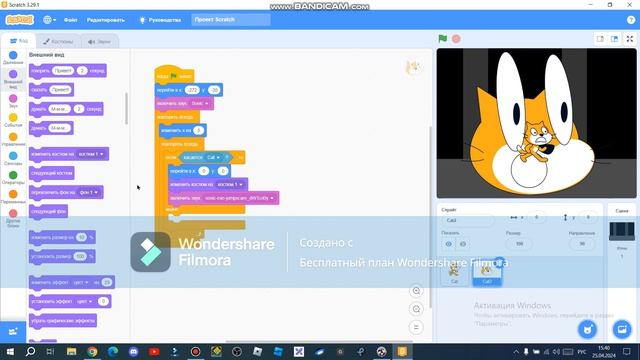The width and height of the screenshot is (640, 360).
Task: Switch to the Костюмы tab
Action: click(x=58, y=41)
